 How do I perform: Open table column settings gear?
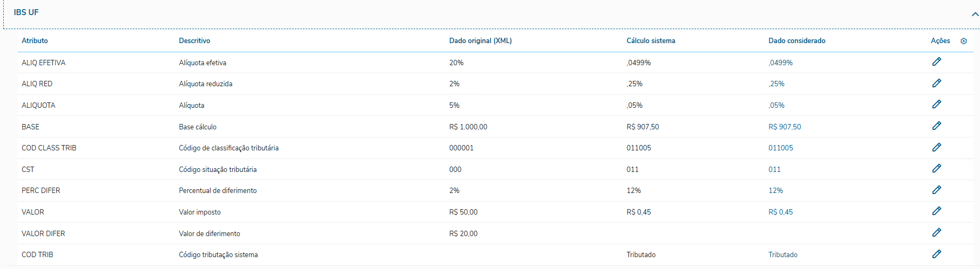point(964,41)
